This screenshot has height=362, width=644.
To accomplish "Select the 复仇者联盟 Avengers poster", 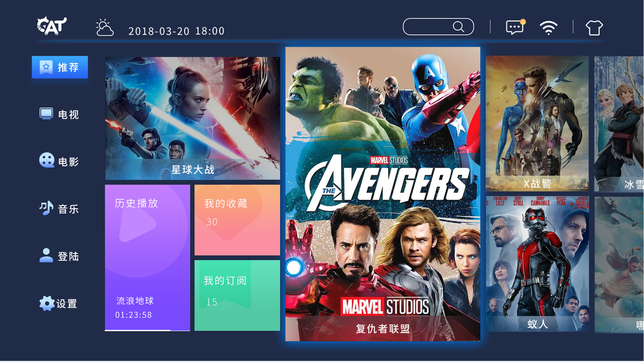I will pos(383,194).
